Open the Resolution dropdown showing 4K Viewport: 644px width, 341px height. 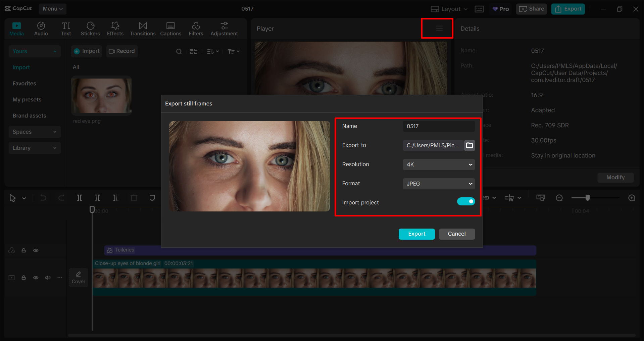[438, 164]
